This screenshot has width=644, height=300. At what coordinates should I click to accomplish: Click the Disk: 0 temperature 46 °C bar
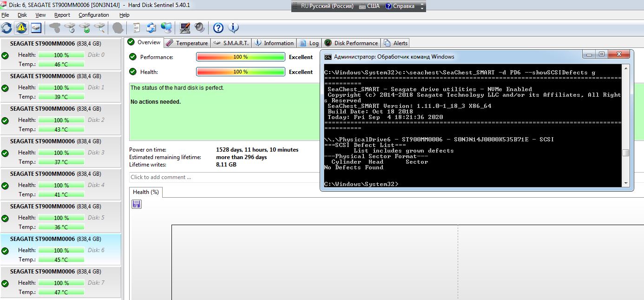click(61, 64)
